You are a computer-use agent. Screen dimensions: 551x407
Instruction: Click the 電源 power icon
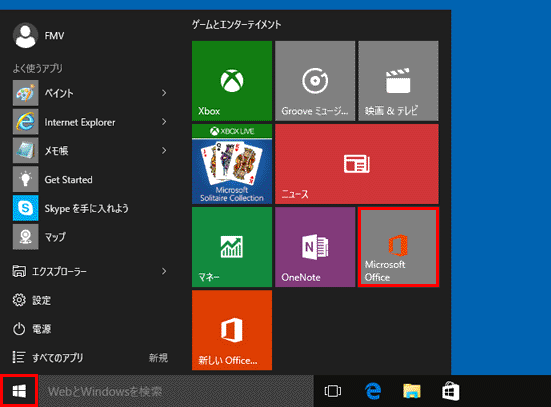click(19, 329)
